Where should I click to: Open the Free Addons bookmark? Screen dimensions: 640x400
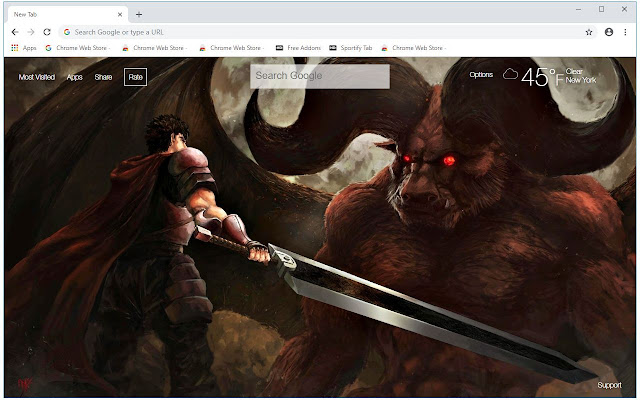(298, 48)
